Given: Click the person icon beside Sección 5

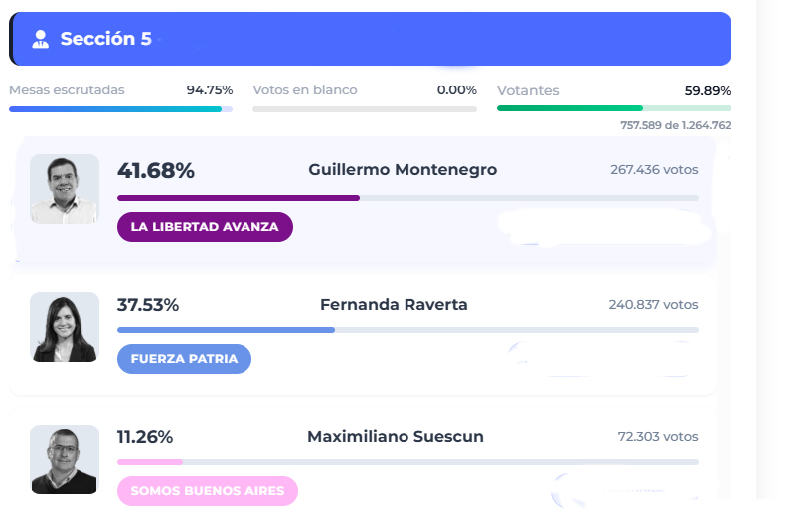Looking at the screenshot, I should click(x=40, y=40).
